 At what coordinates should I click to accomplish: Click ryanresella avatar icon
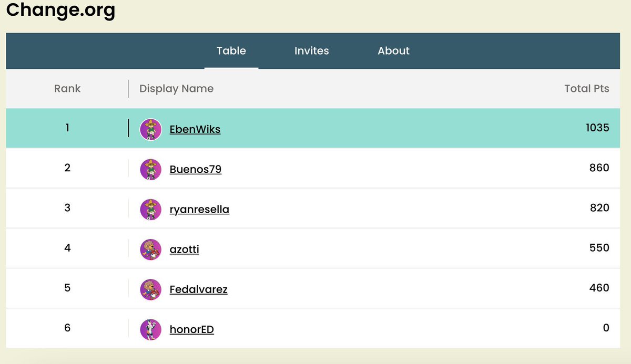tap(150, 209)
